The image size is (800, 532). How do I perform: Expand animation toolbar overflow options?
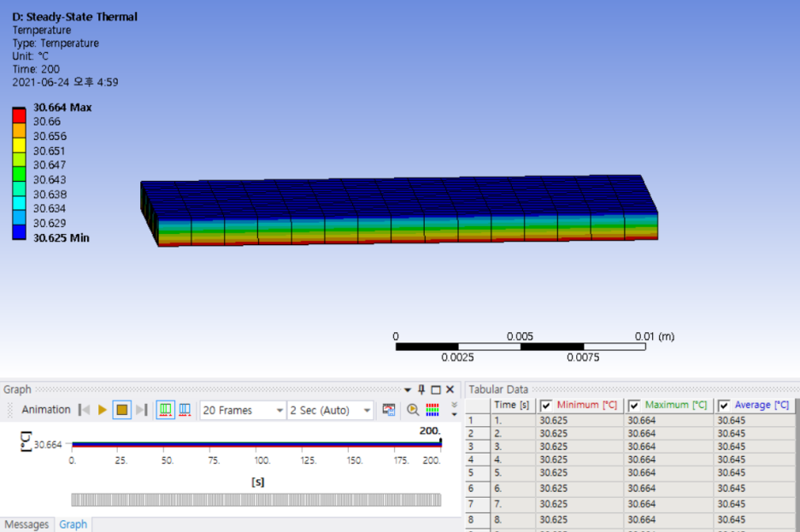pyautogui.click(x=454, y=409)
